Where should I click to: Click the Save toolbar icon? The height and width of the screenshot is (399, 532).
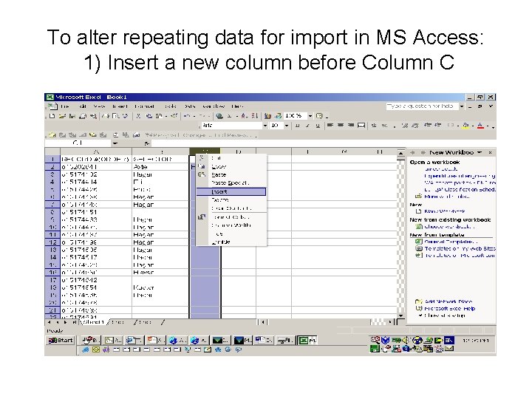[72, 116]
